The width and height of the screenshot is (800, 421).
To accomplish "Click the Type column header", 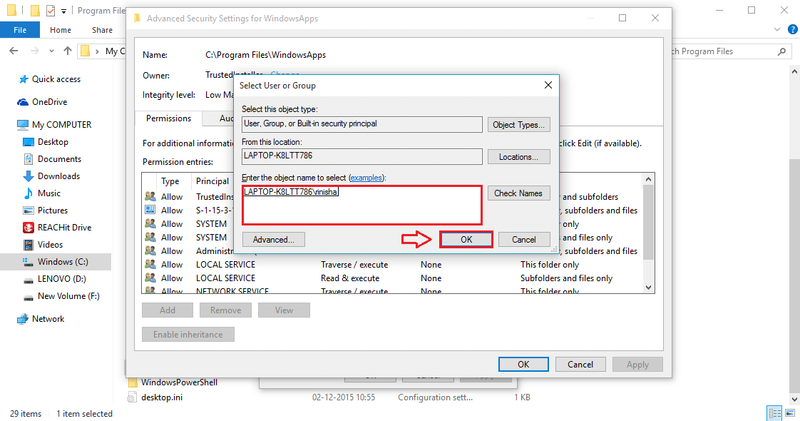I will coord(170,181).
